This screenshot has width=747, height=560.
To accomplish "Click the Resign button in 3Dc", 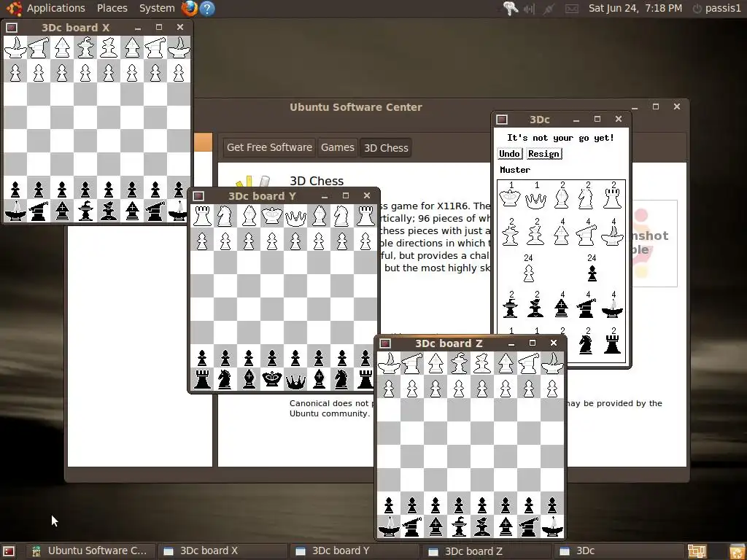I will pyautogui.click(x=544, y=153).
